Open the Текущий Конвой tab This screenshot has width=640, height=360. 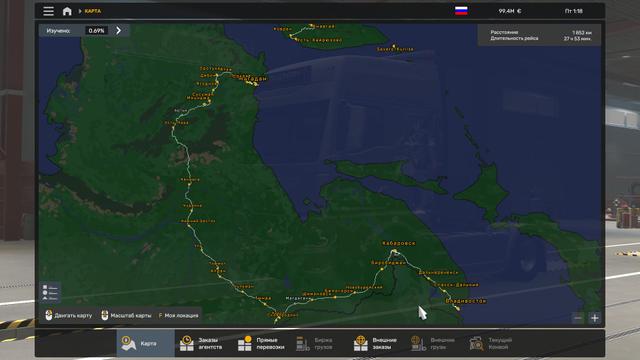coord(493,343)
